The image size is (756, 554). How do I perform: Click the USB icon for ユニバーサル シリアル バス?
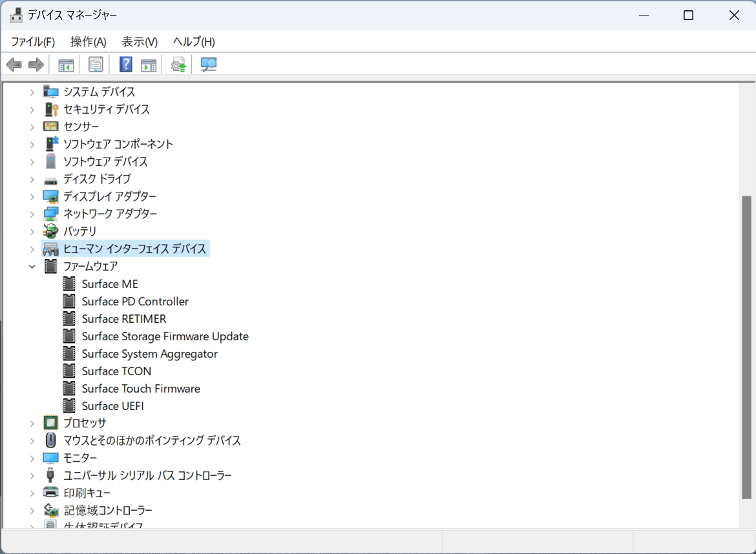coord(50,475)
